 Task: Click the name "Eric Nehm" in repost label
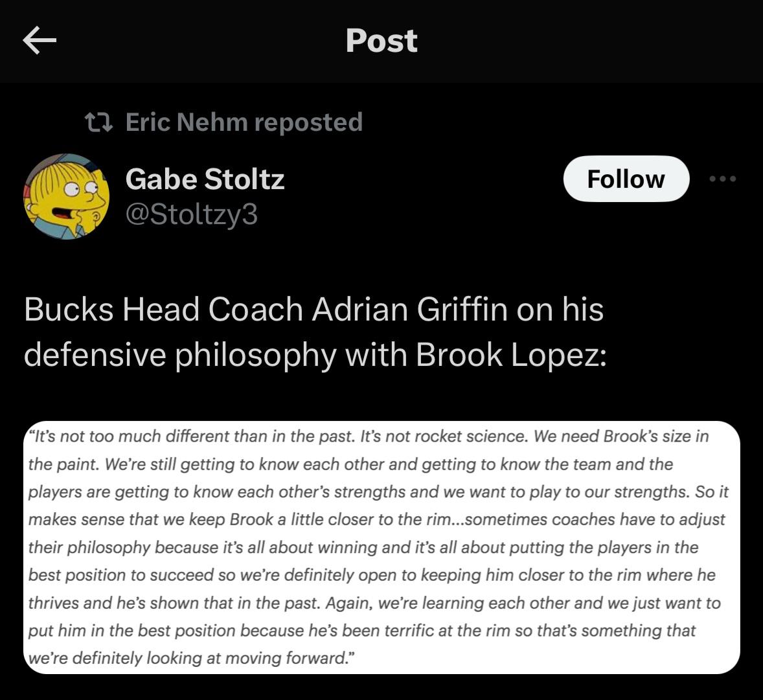coord(187,122)
